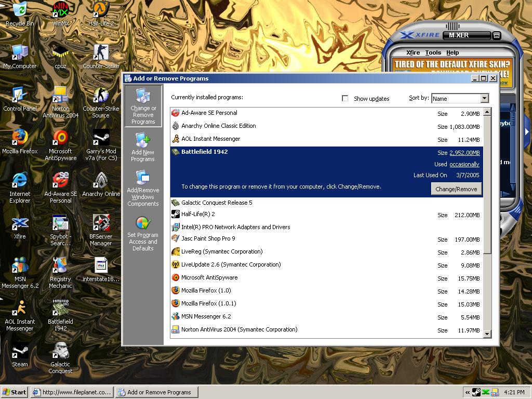
Task: Open the Sort by Name dropdown
Action: 485,98
